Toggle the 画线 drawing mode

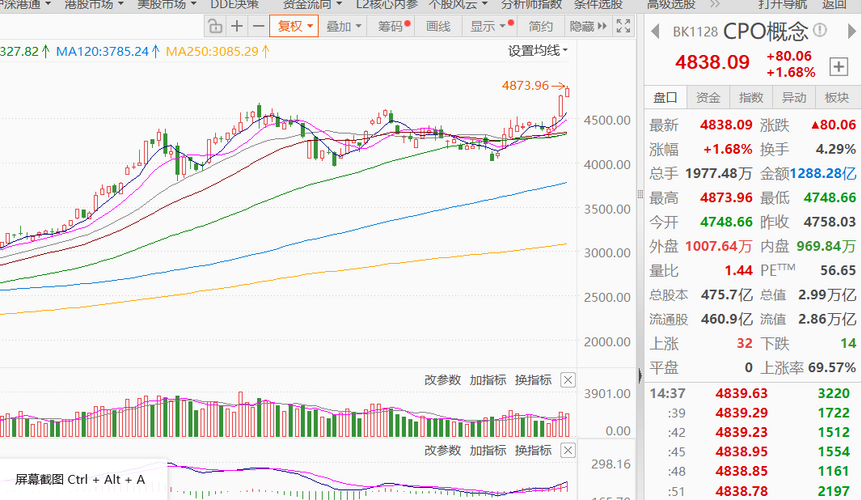coord(438,27)
